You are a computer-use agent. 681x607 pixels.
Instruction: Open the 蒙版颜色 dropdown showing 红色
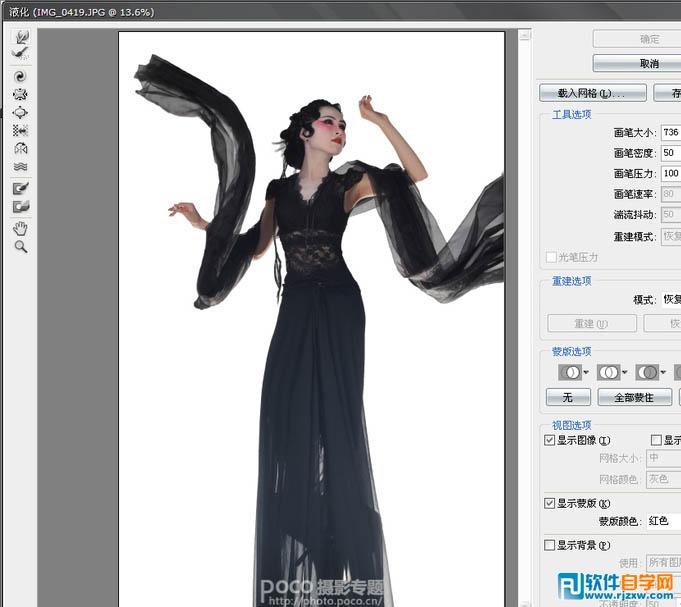[x=664, y=521]
